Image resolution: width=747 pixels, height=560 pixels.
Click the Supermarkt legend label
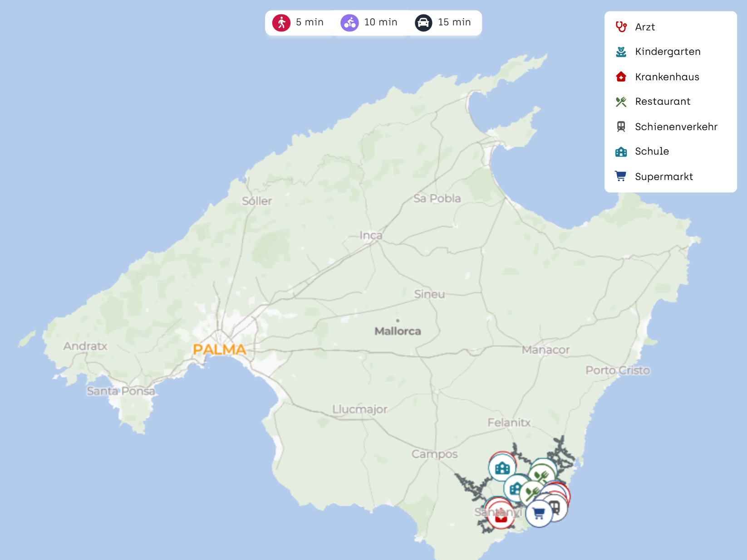point(663,176)
